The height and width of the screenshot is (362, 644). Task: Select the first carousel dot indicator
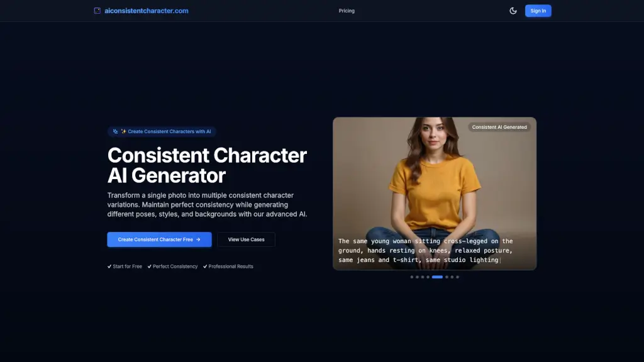pyautogui.click(x=412, y=277)
